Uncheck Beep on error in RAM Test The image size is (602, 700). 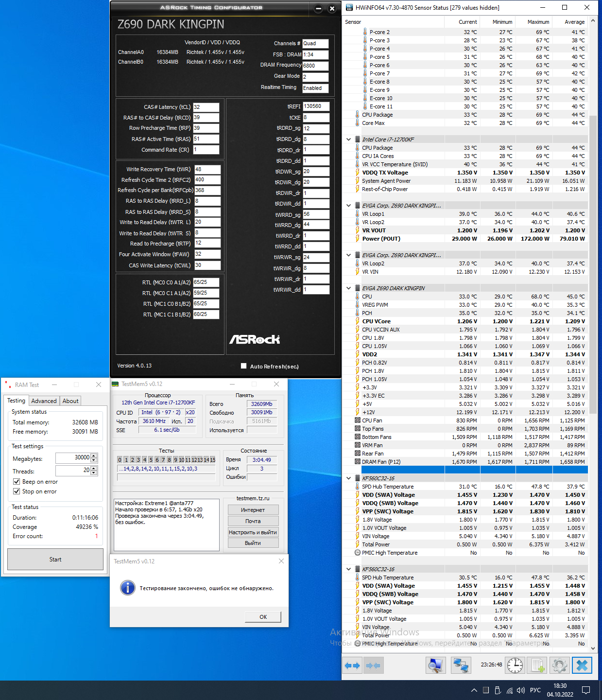click(17, 482)
